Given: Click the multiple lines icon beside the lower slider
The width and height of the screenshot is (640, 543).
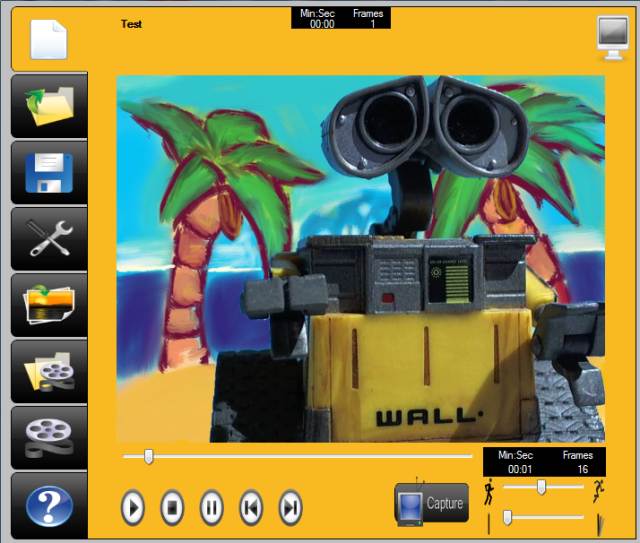Looking at the screenshot, I should [x=599, y=524].
